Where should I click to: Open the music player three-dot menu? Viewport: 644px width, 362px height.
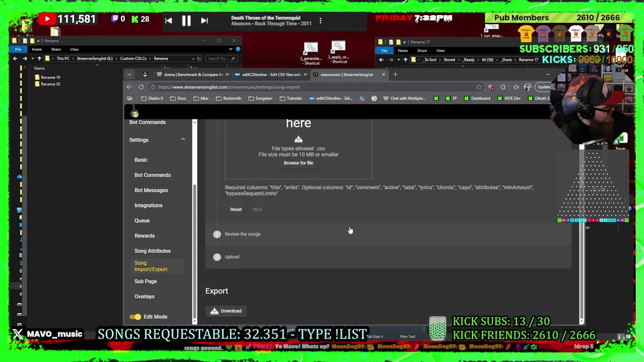(x=320, y=21)
